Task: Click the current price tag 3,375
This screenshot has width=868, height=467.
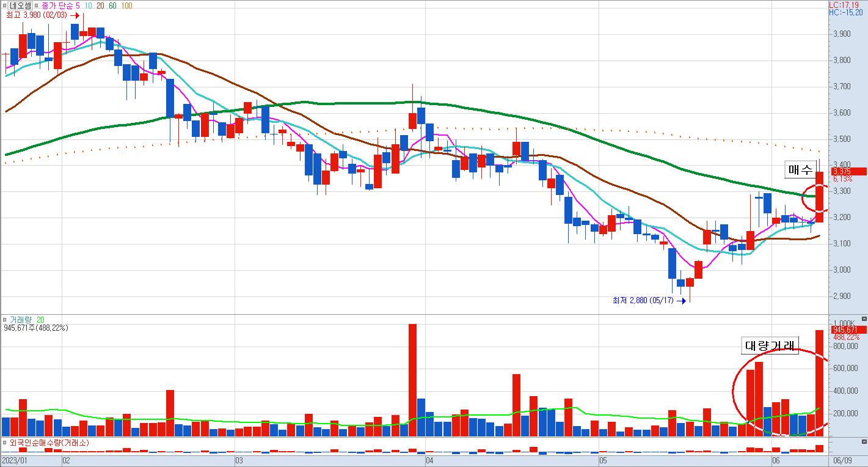Action: click(848, 171)
